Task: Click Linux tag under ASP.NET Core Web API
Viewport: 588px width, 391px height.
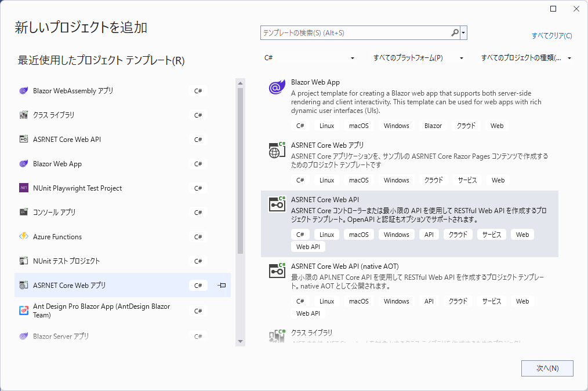Action: click(326, 235)
